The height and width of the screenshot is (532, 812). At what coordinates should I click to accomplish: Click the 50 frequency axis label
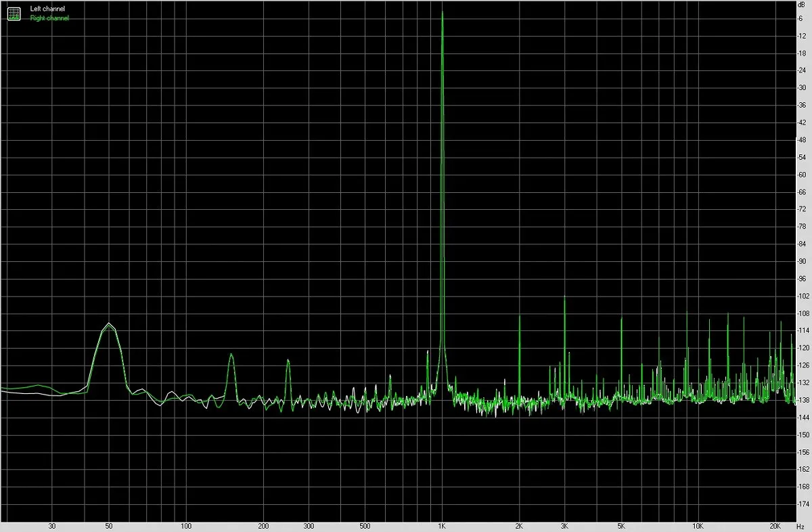(108, 526)
